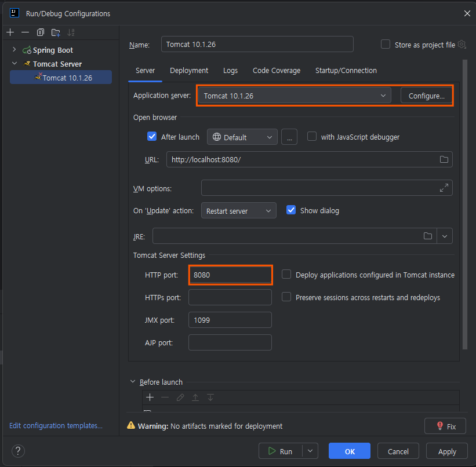This screenshot has height=467, width=476.
Task: Switch to Code Coverage tab
Action: [x=276, y=71]
